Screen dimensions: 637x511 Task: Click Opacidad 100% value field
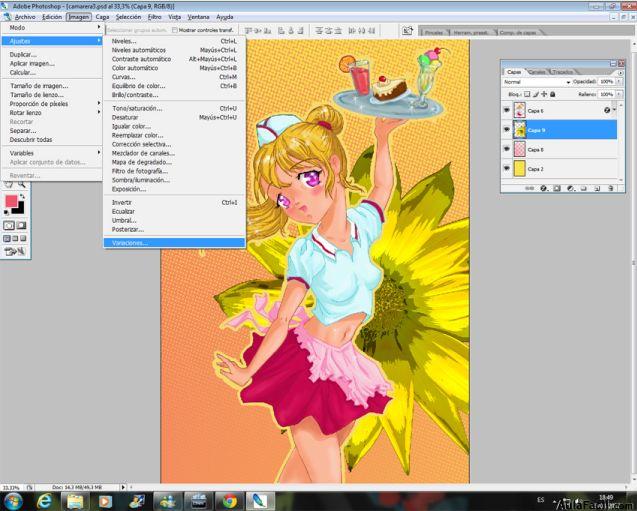point(607,82)
